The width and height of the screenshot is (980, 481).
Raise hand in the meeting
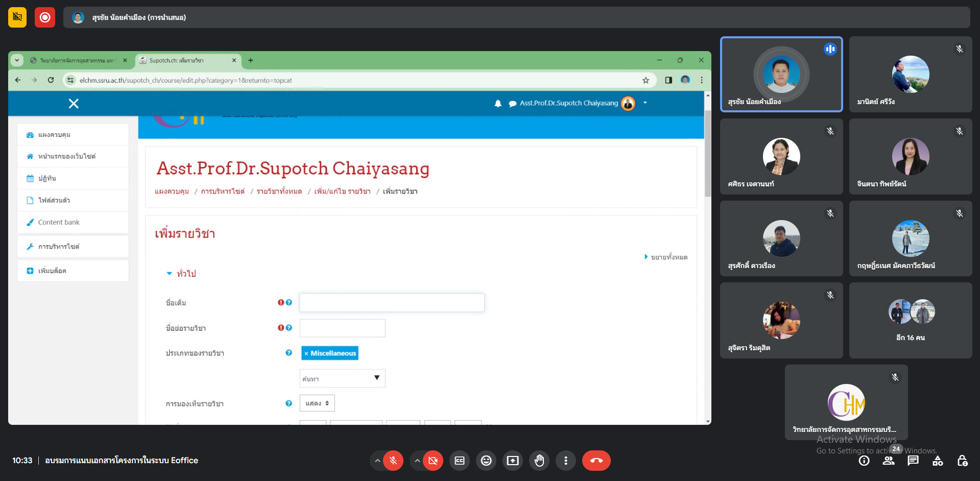tap(539, 461)
